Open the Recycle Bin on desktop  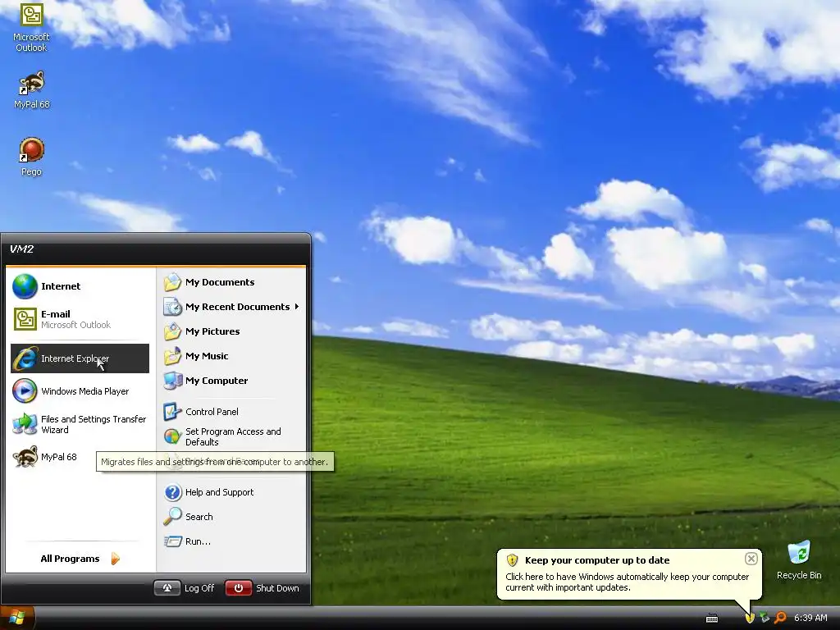(799, 559)
